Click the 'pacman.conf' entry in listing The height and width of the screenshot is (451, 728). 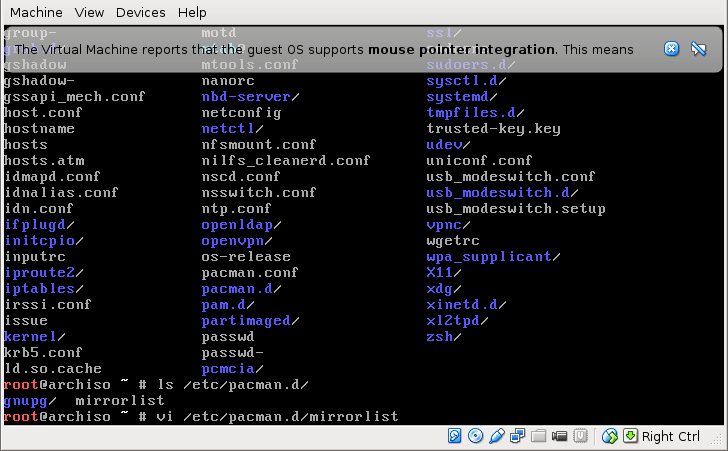click(250, 273)
